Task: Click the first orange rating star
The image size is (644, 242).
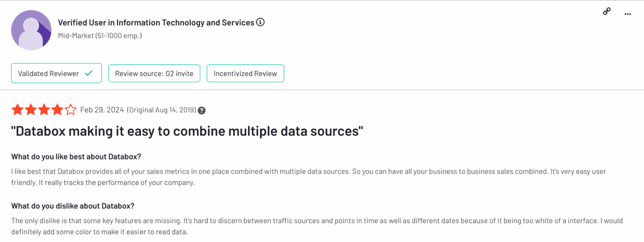Action: pyautogui.click(x=18, y=110)
